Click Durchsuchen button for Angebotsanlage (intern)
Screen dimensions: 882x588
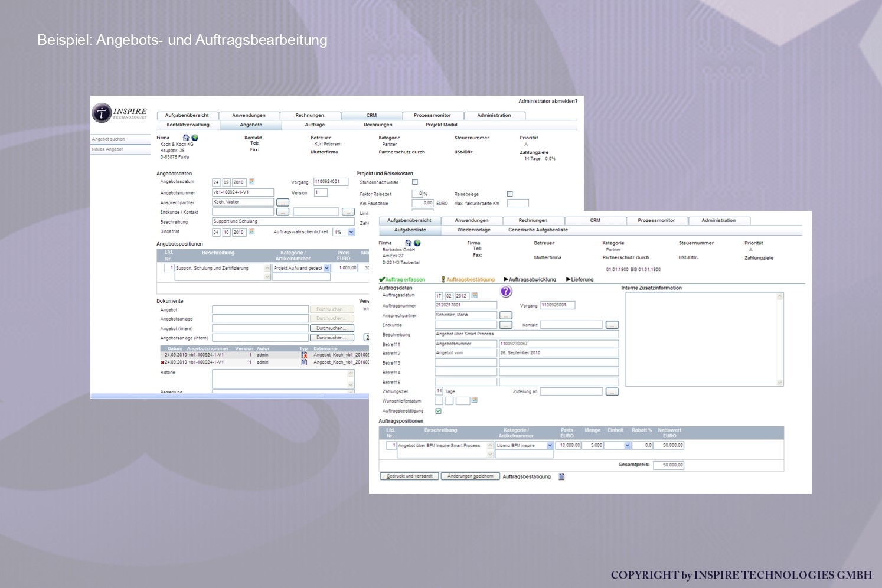coord(332,338)
